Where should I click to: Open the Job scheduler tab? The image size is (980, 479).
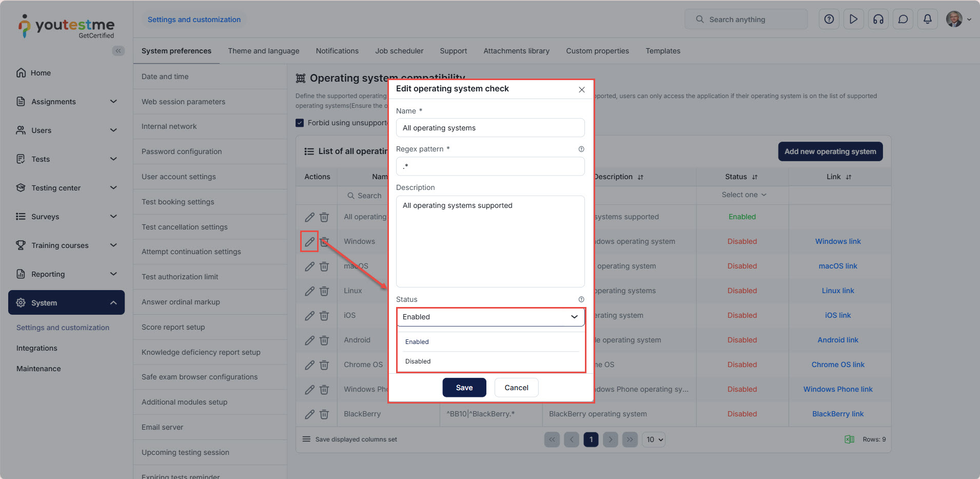pos(399,51)
